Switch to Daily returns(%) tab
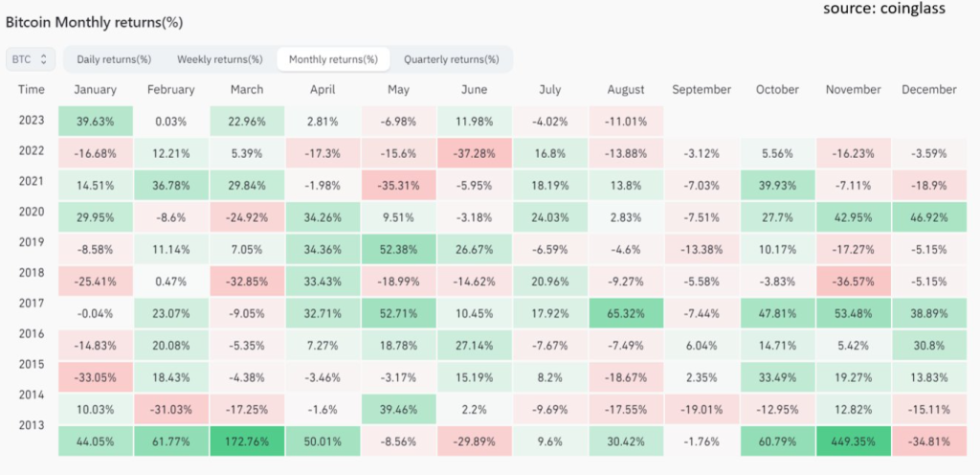 pos(114,59)
